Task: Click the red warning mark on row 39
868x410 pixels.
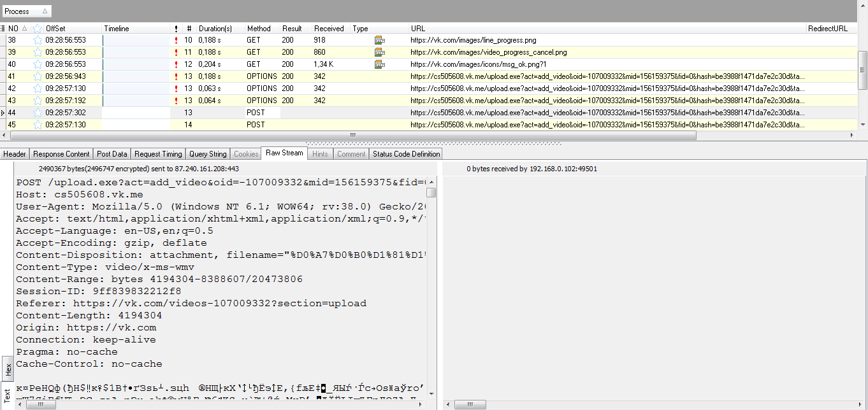Action: point(176,52)
